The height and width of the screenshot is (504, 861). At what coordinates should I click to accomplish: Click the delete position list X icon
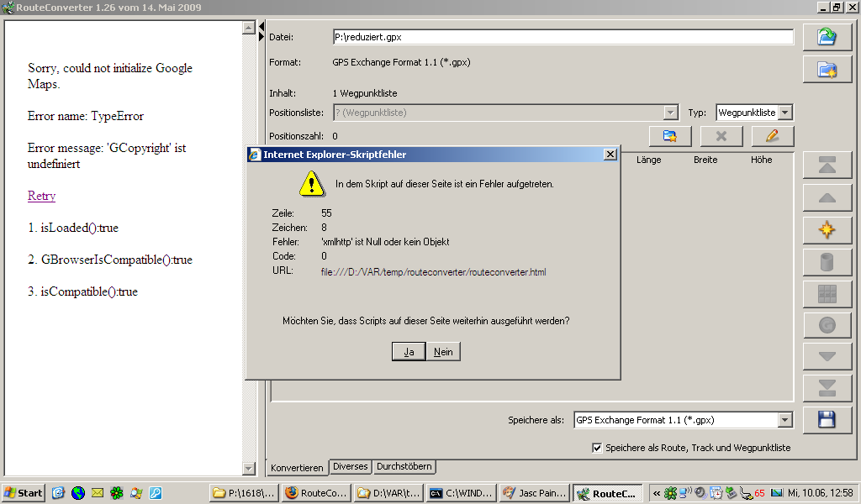point(721,136)
